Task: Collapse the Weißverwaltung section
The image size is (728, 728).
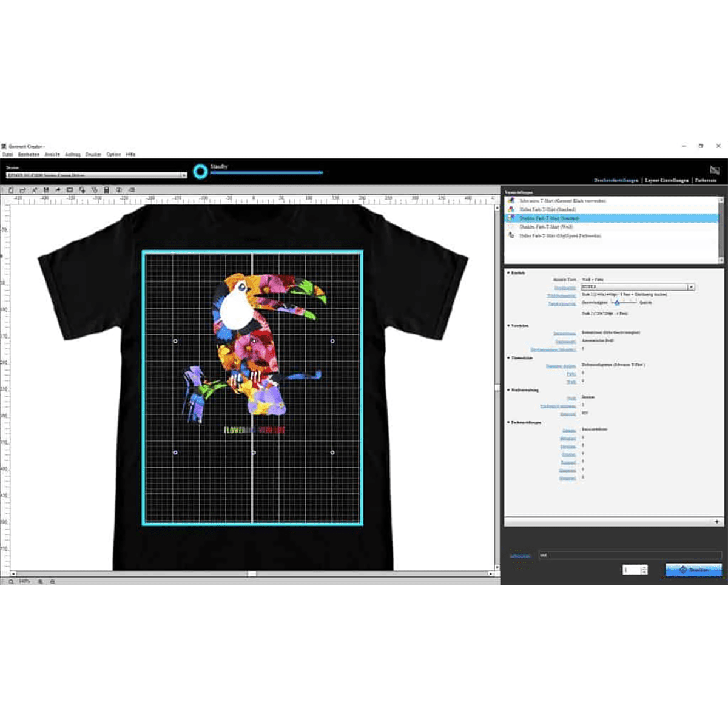Action: tap(508, 390)
